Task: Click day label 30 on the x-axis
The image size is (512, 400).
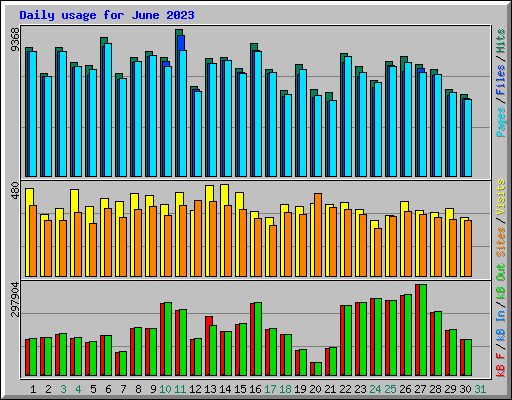Action: 465,389
